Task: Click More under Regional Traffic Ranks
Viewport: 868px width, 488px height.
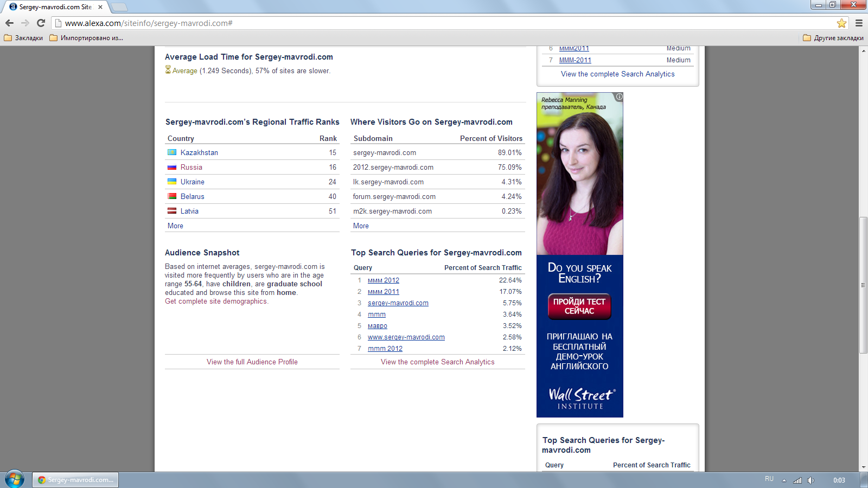Action: coord(175,226)
